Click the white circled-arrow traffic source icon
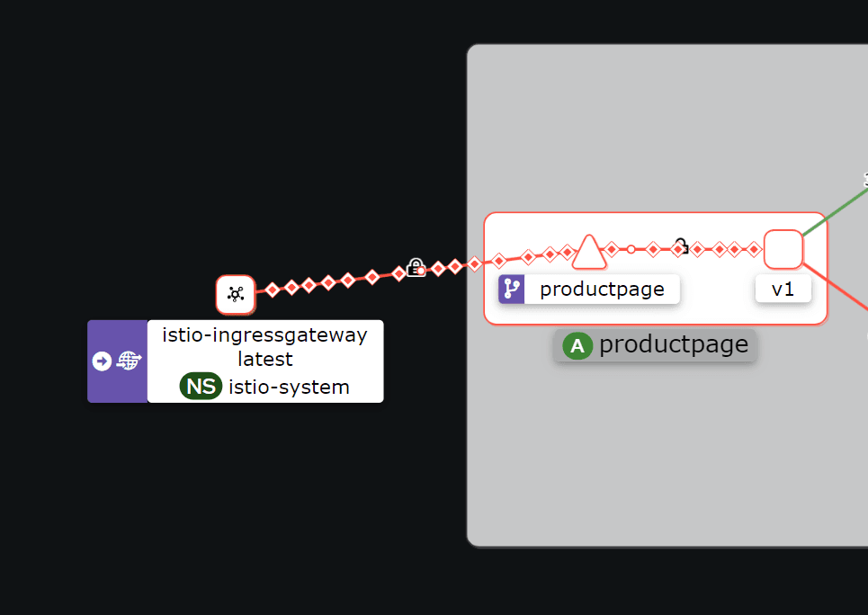 point(102,361)
